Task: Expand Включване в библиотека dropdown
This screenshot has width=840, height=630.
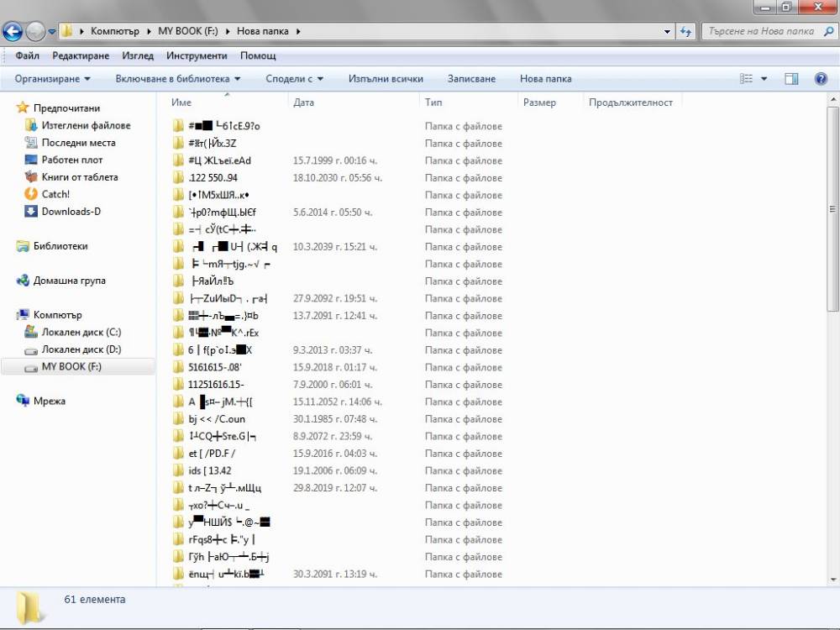Action: coord(178,79)
